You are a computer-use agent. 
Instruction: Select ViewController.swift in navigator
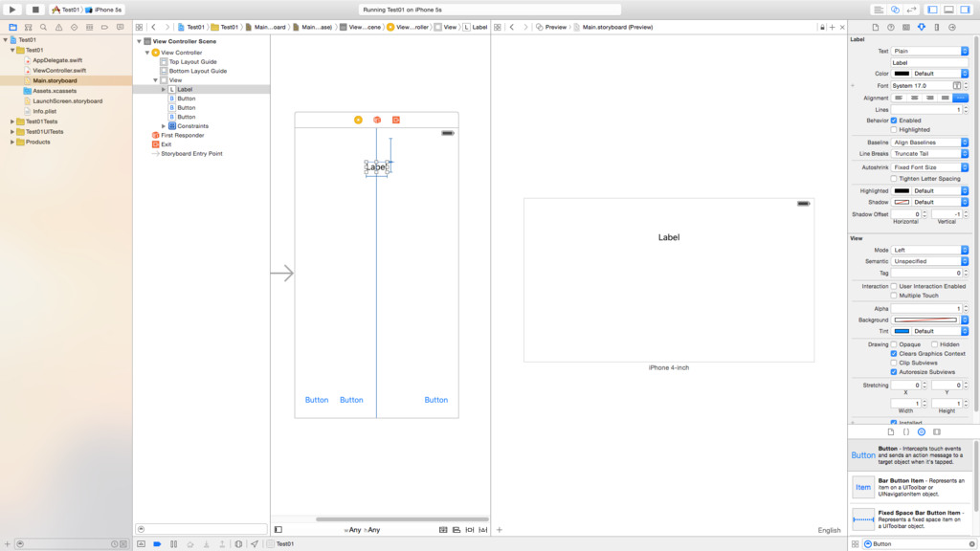coord(59,71)
